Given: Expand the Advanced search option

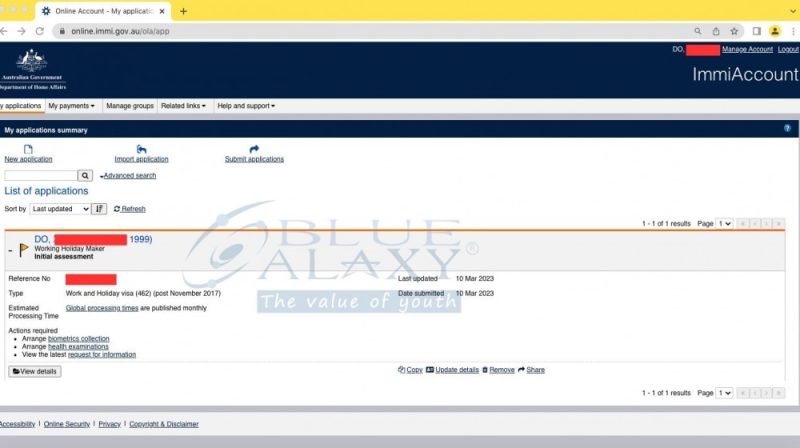Looking at the screenshot, I should 129,176.
